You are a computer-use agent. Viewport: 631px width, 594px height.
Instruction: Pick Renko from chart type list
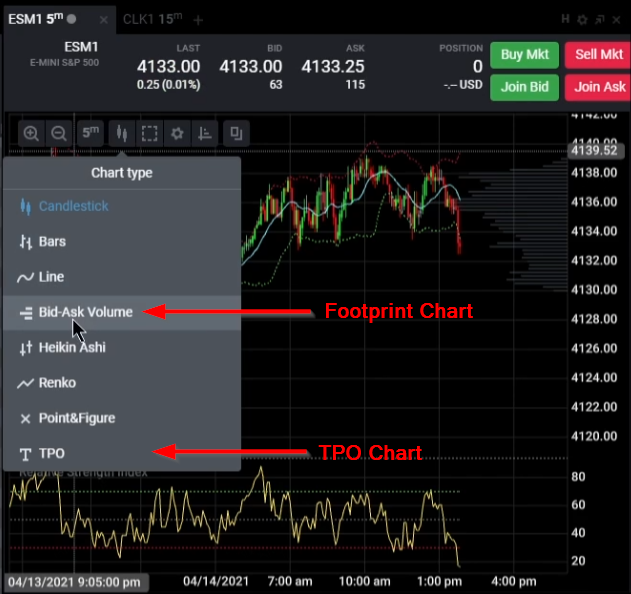click(x=56, y=383)
